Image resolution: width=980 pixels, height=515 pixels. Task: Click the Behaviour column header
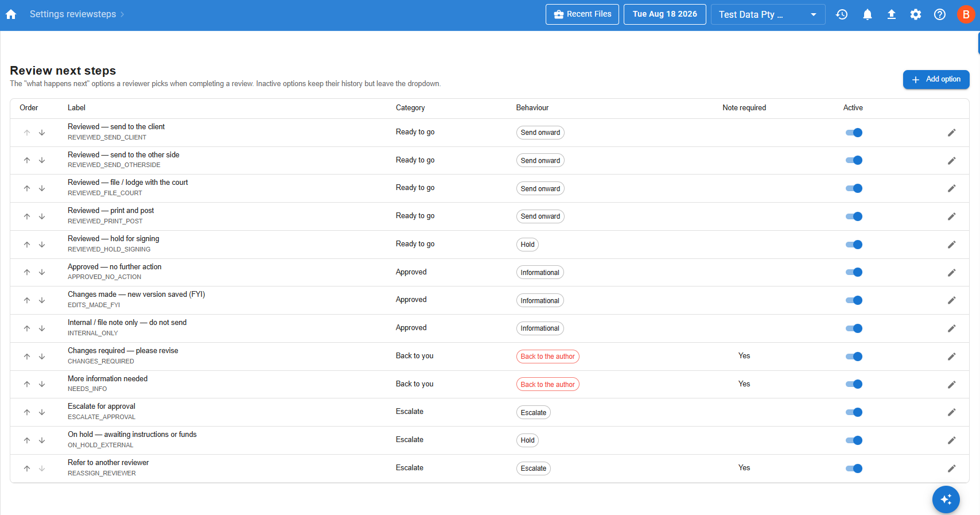click(x=532, y=108)
